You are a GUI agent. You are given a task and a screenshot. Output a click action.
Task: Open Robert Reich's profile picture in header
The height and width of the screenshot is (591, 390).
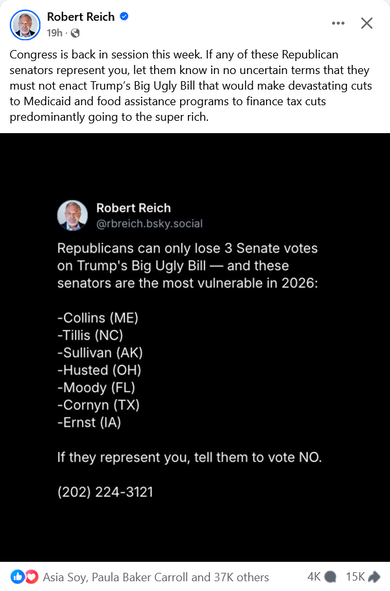[x=25, y=25]
